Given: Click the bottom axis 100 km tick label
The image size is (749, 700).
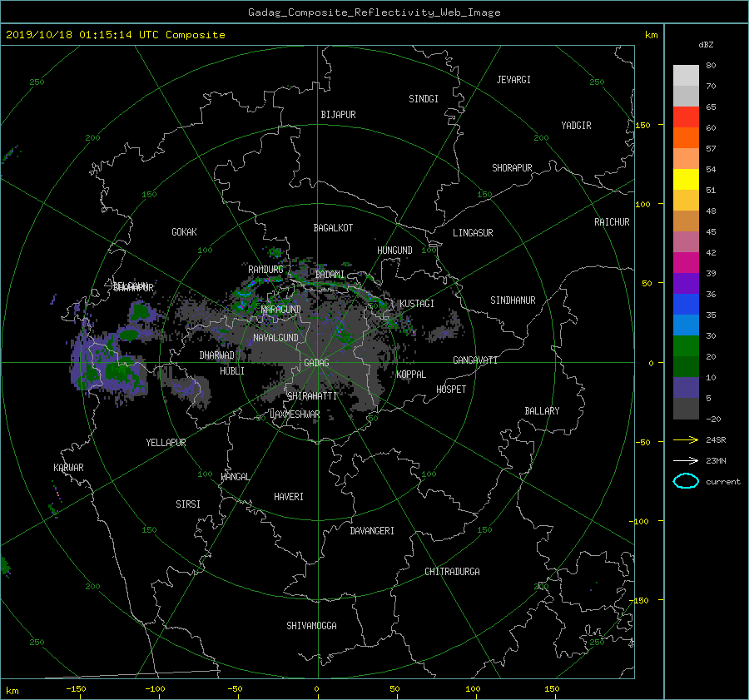Looking at the screenshot, I should tap(473, 688).
